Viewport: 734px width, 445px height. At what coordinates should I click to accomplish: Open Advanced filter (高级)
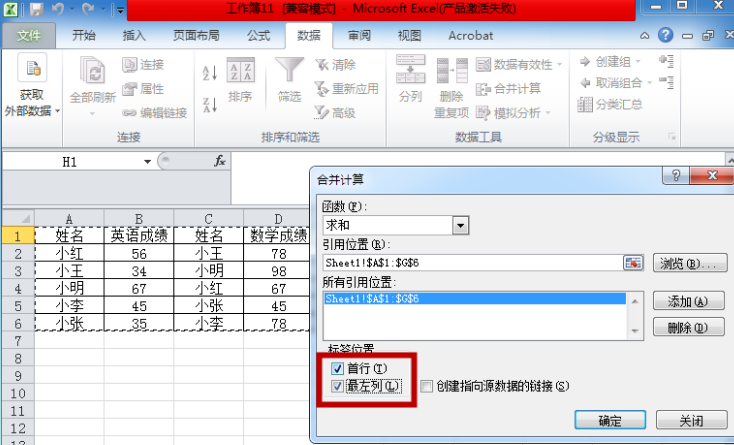(335, 113)
